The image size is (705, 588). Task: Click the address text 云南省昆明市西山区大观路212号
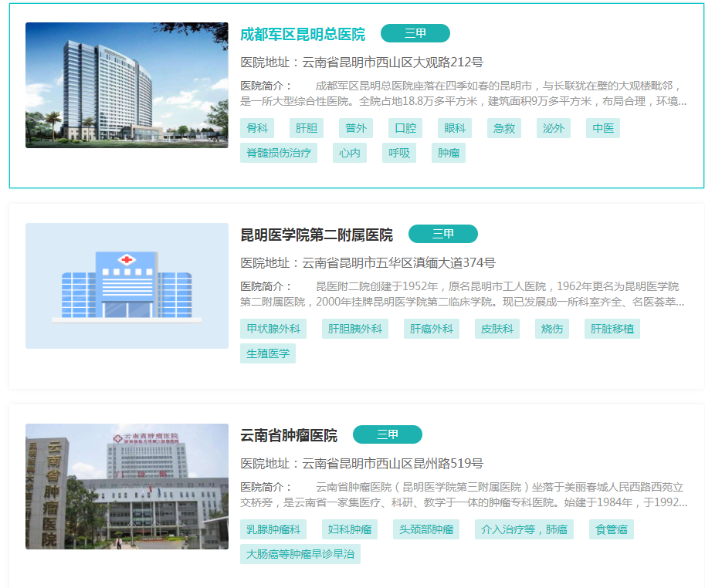[392, 62]
